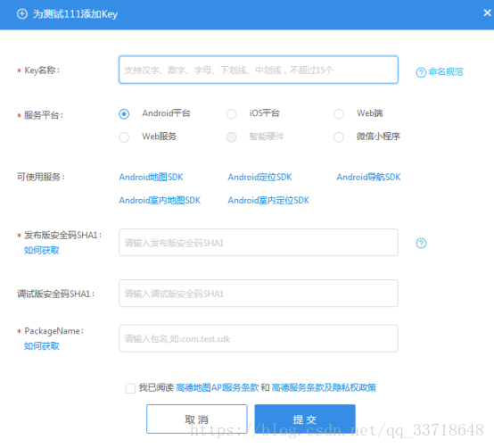Image resolution: width=494 pixels, height=448 pixels.
Task: Focus the 发布版安全码SHA1 input field
Action: [259, 243]
